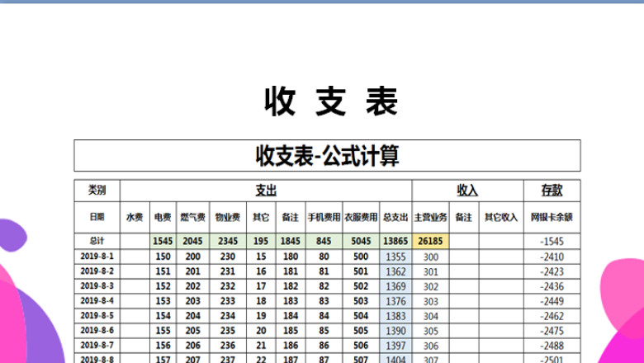Click the yellow cell 26185

pos(430,241)
